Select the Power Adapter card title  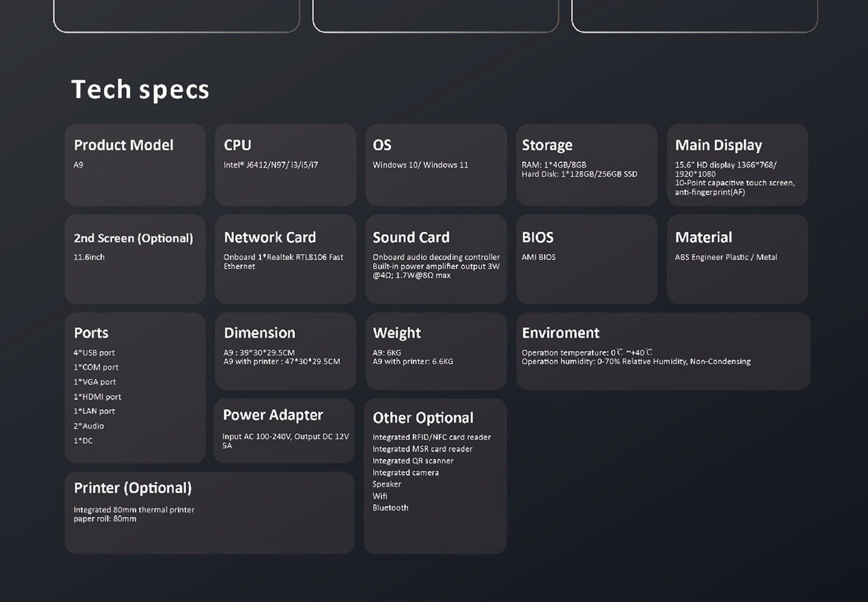272,415
